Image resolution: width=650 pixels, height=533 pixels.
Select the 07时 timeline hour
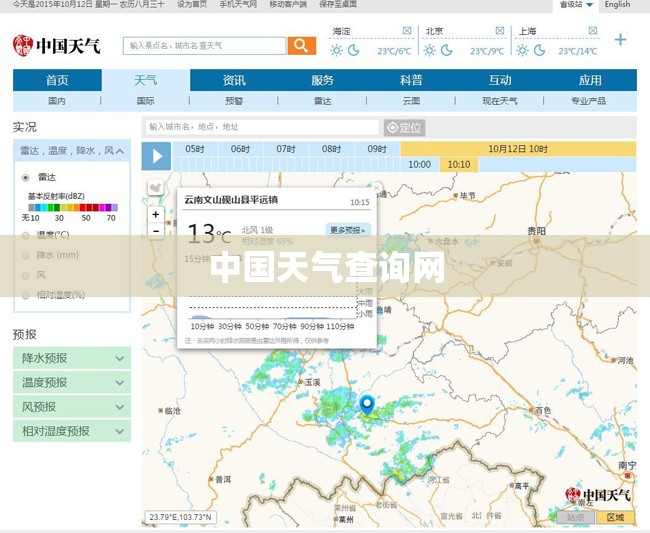point(286,149)
